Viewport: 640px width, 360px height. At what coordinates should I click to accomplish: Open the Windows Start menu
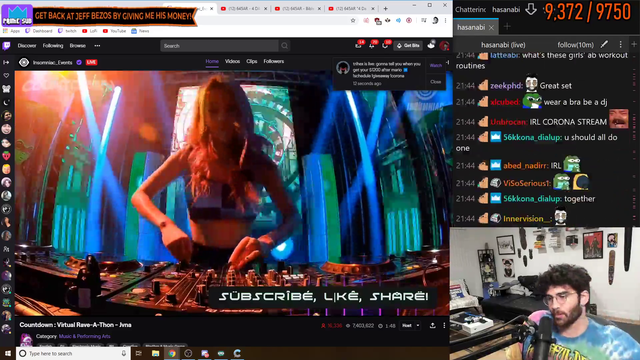[8, 353]
